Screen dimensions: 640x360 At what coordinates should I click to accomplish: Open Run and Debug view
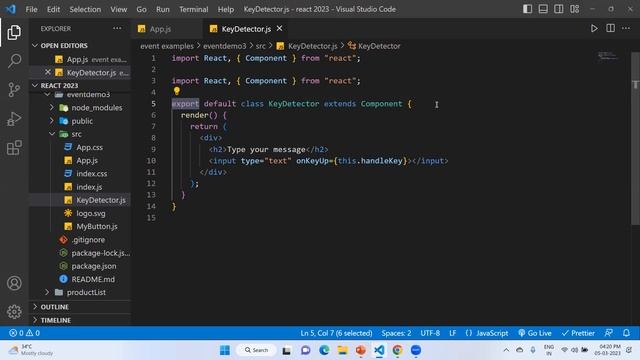click(x=14, y=119)
